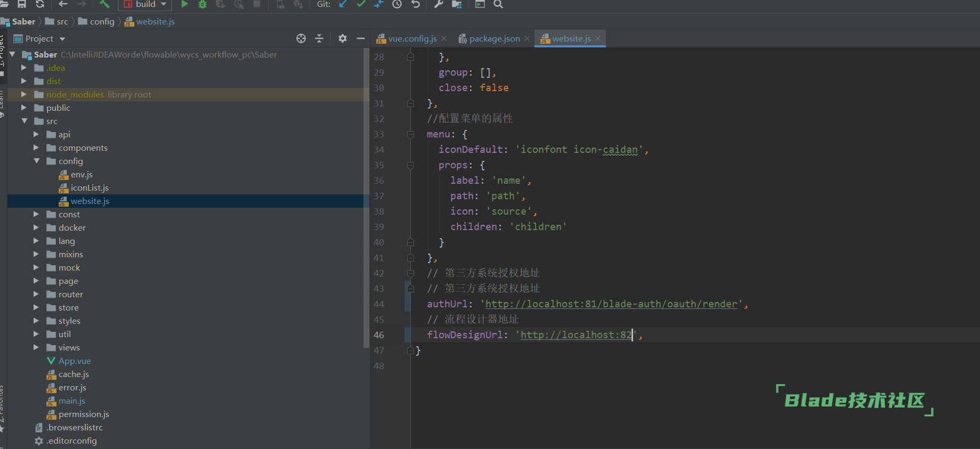Expand the public folder
Image resolution: width=980 pixels, height=449 pixels.
24,108
